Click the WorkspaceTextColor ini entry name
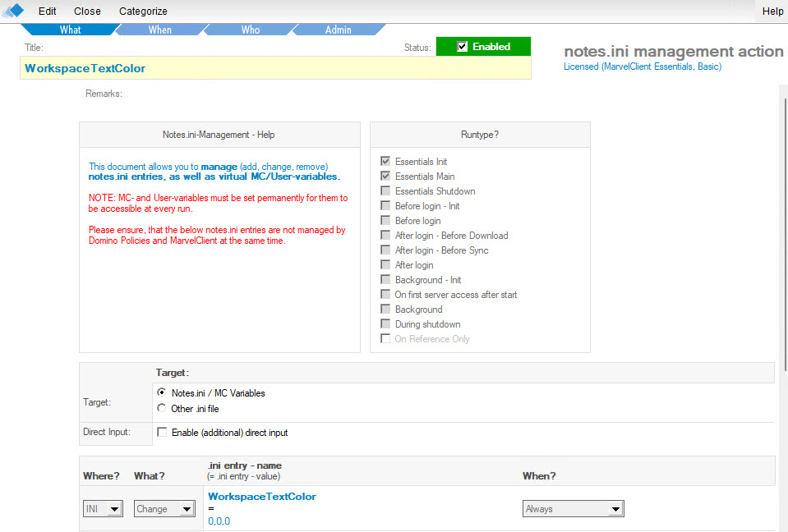 coord(262,497)
